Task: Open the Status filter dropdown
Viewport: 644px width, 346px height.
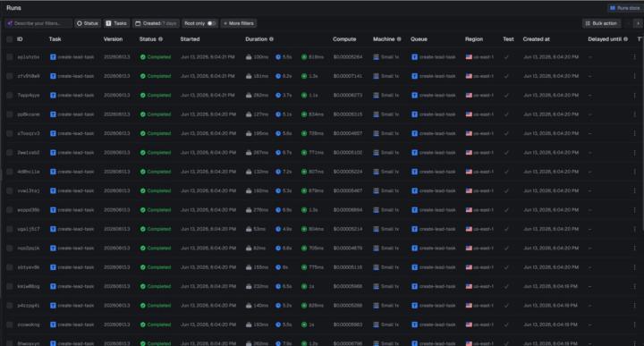Action: 88,23
